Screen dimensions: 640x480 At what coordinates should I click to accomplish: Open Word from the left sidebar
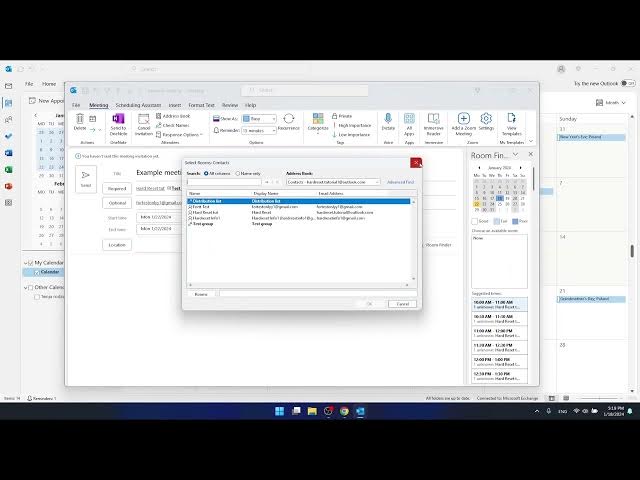9,153
